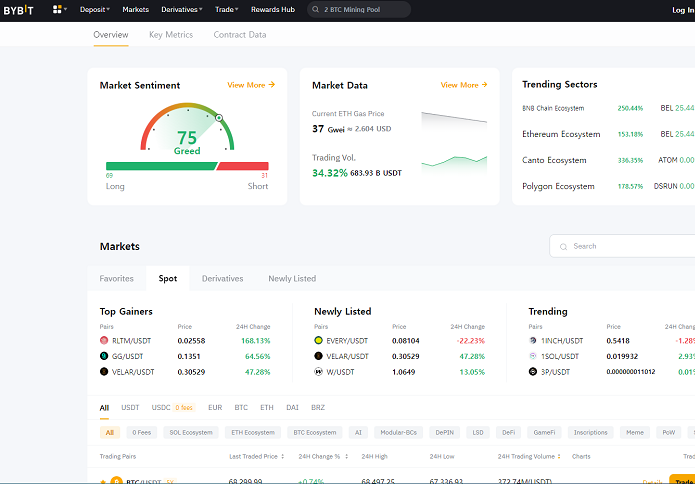This screenshot has width=695, height=484.
Task: Switch to the Key Metrics tab
Action: click(x=171, y=35)
